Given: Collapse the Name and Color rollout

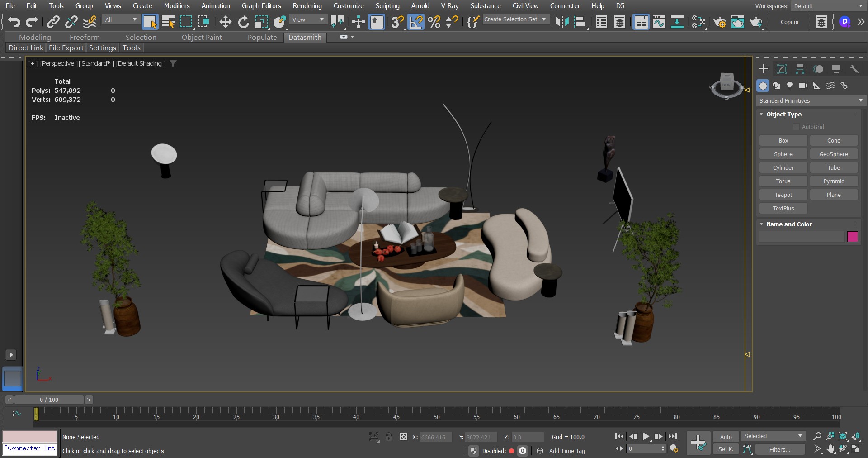Looking at the screenshot, I should [762, 224].
